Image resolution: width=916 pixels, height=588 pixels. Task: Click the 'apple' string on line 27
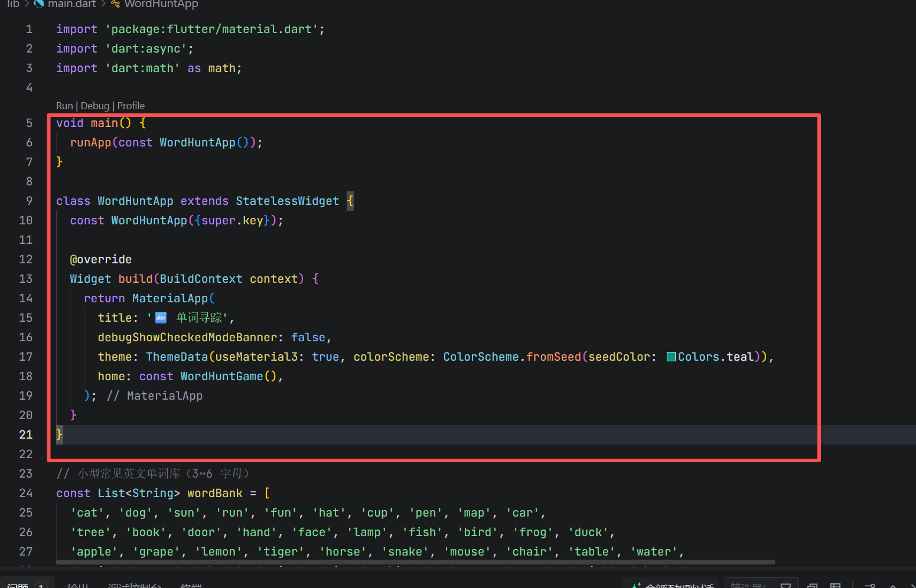coord(94,551)
